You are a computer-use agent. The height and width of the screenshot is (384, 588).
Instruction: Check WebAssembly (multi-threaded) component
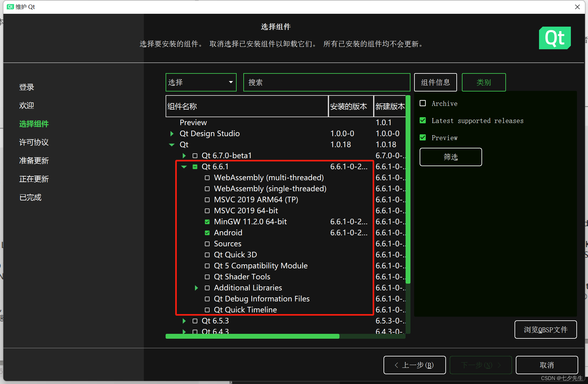click(x=207, y=178)
